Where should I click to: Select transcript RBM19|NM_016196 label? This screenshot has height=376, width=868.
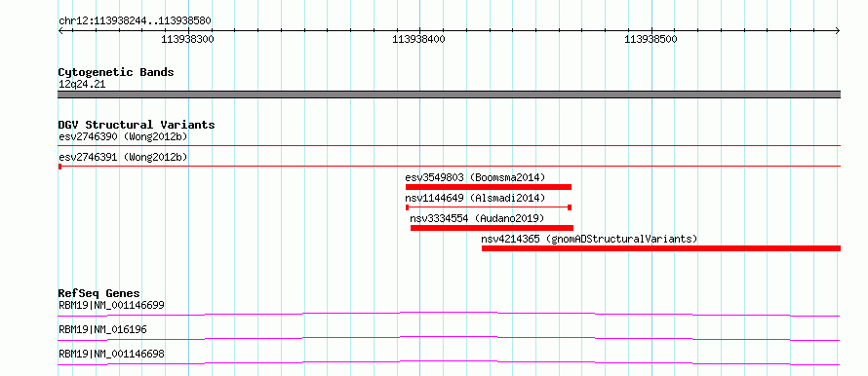102,329
